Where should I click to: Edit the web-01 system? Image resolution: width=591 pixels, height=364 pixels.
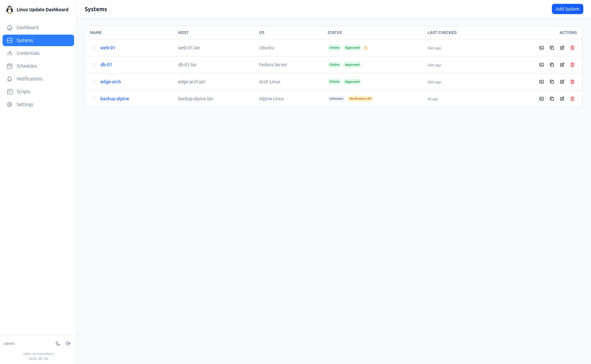click(x=562, y=48)
